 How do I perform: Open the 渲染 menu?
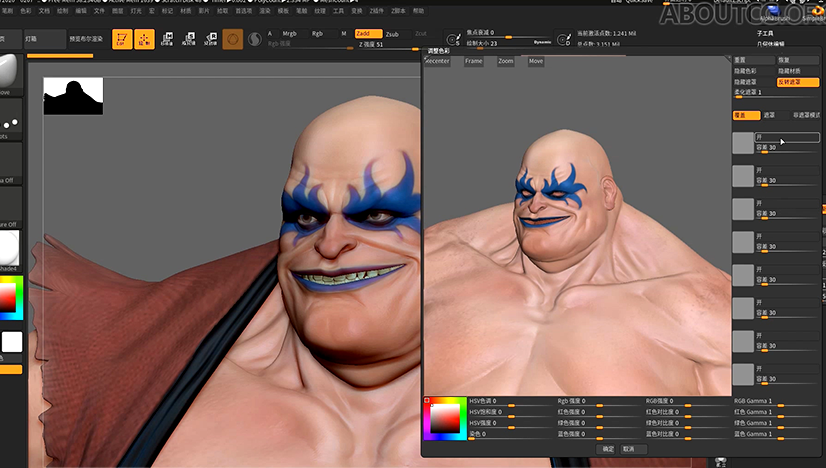(264, 11)
